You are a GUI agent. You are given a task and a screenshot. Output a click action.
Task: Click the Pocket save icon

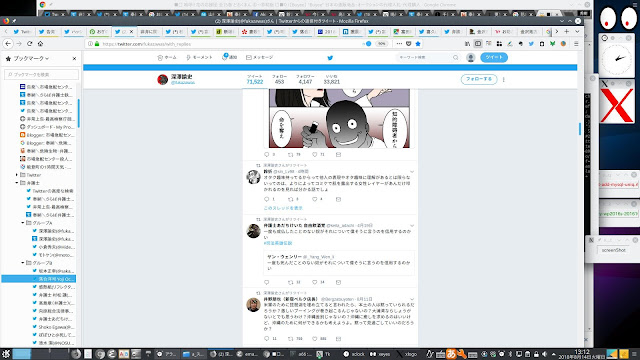(409, 44)
